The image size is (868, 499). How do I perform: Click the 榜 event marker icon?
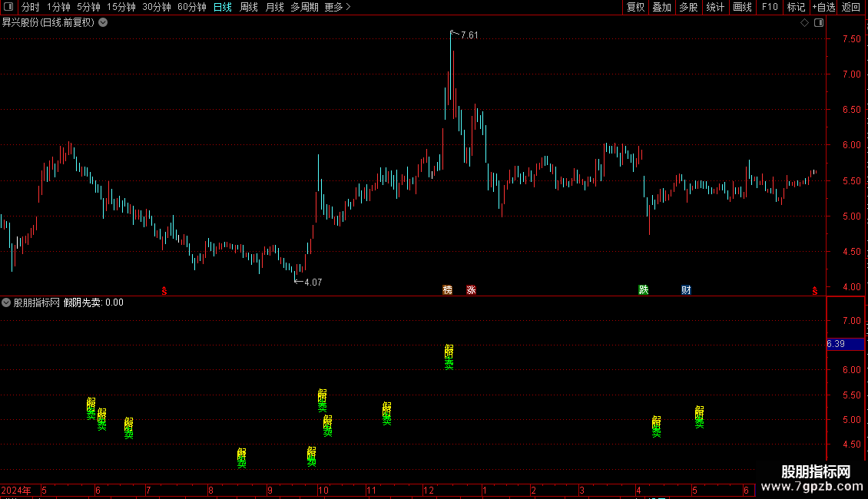click(447, 290)
